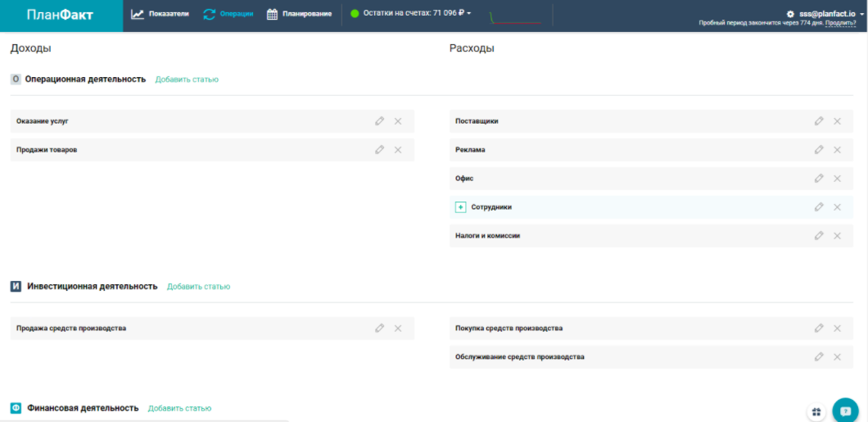This screenshot has width=868, height=422.
Task: Remove the Реклама expense item
Action: [x=837, y=150]
